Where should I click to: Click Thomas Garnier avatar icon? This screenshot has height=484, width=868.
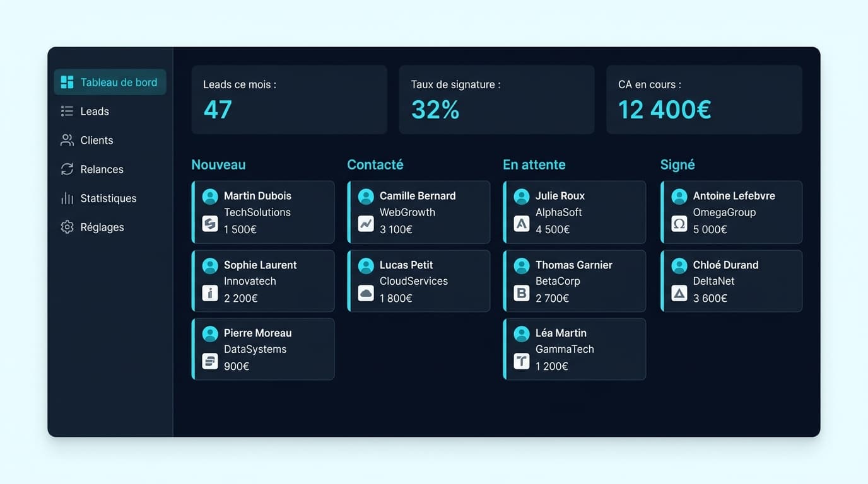(522, 266)
